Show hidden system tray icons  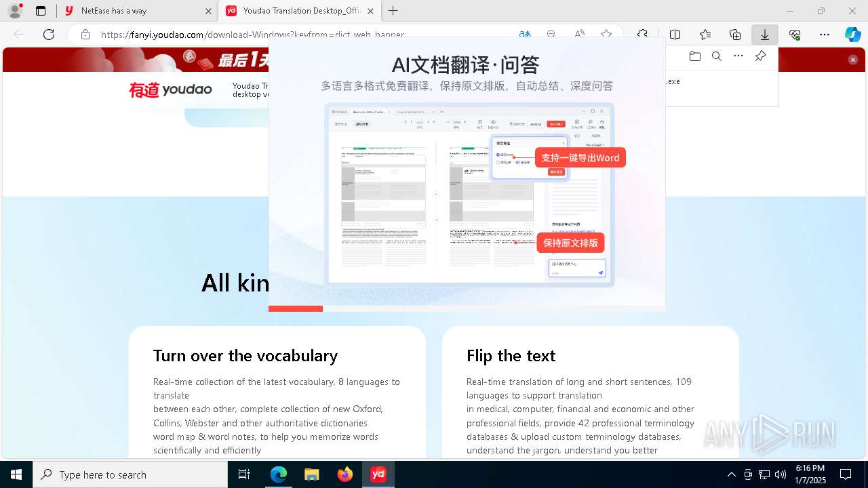[x=731, y=474]
